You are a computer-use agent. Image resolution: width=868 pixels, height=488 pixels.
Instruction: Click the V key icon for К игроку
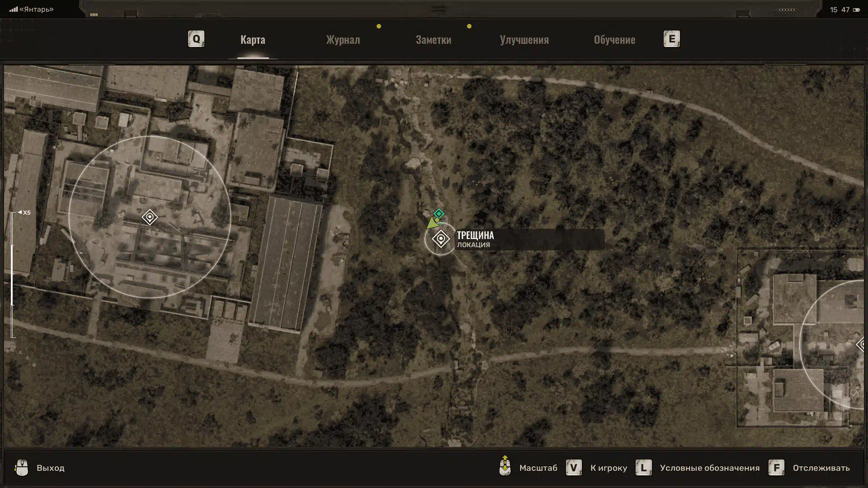[574, 468]
